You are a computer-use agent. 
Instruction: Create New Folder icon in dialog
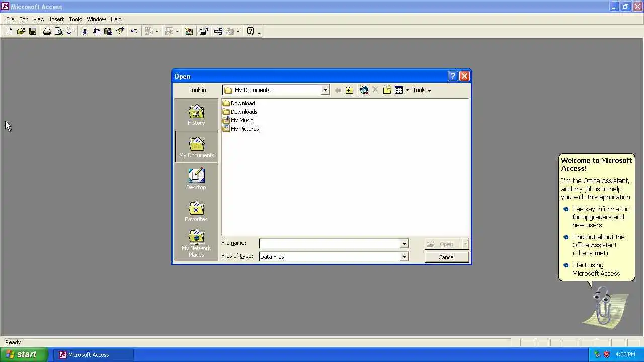[x=387, y=90]
